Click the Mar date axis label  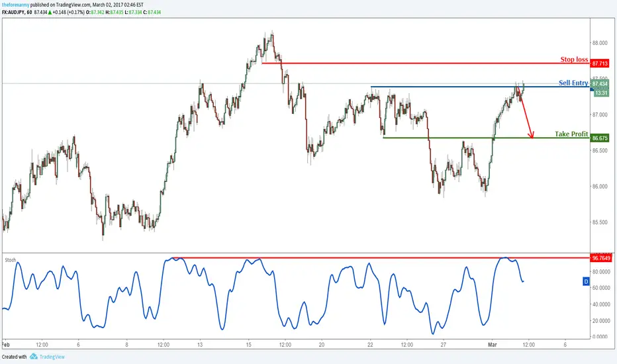493,345
